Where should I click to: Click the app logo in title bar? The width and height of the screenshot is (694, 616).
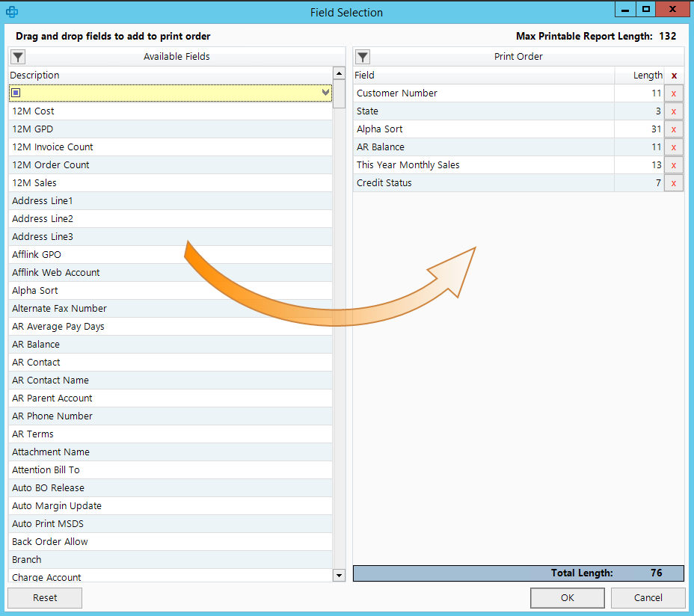tap(12, 12)
